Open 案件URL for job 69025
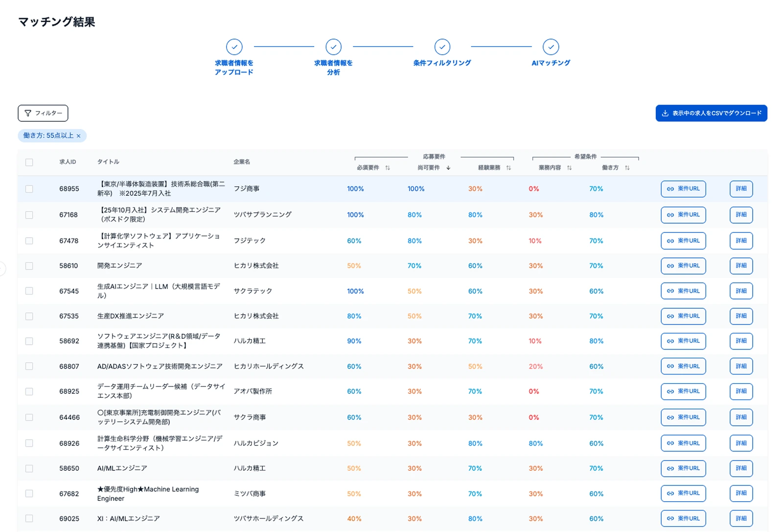Screen dimensions: 783x532 coord(683,519)
